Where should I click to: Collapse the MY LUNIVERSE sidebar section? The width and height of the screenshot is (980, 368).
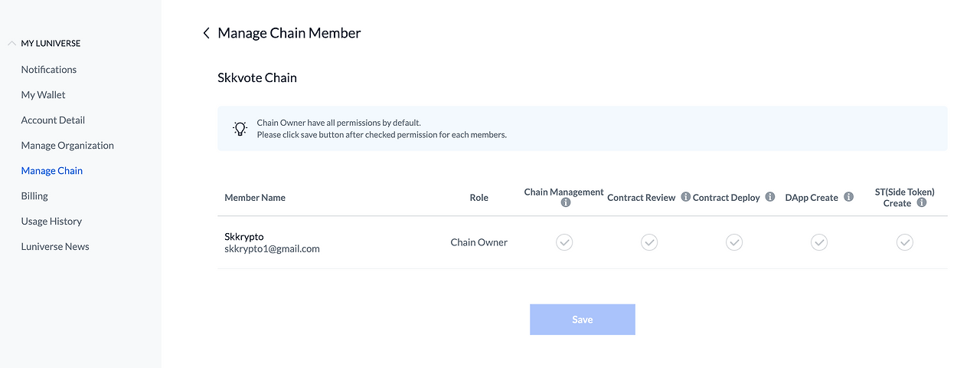11,44
